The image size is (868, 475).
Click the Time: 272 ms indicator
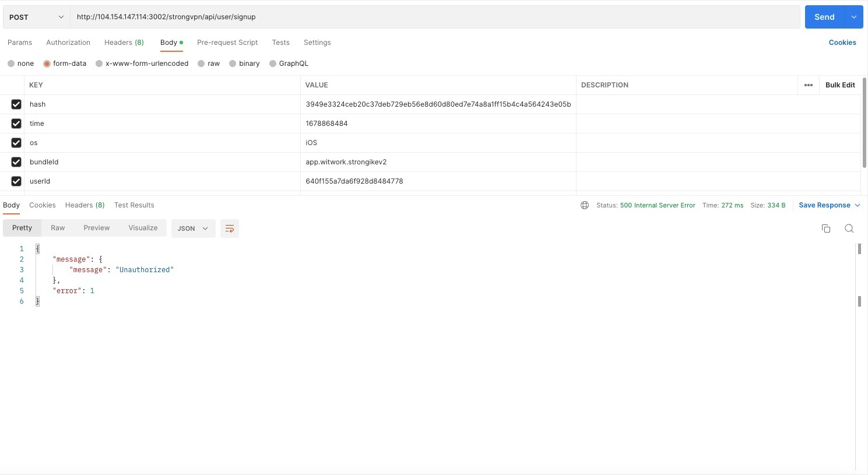(723, 205)
